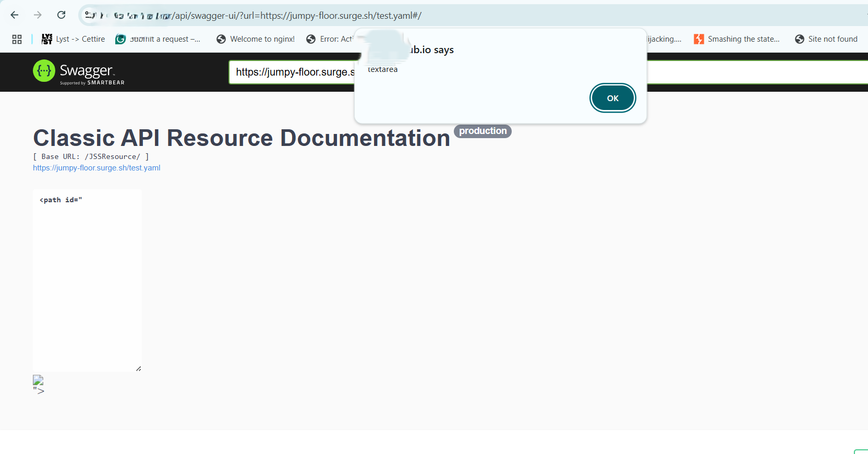Click the Swagger logo icon

(44, 71)
